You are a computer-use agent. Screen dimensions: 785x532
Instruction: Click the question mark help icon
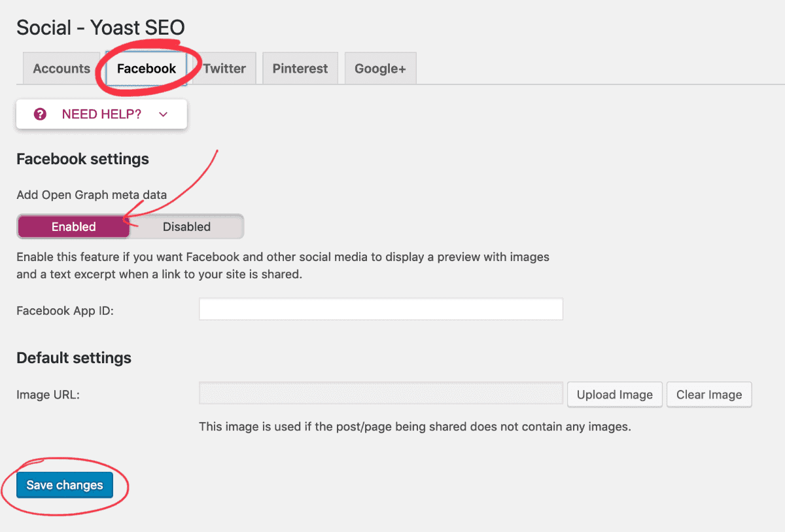point(41,115)
